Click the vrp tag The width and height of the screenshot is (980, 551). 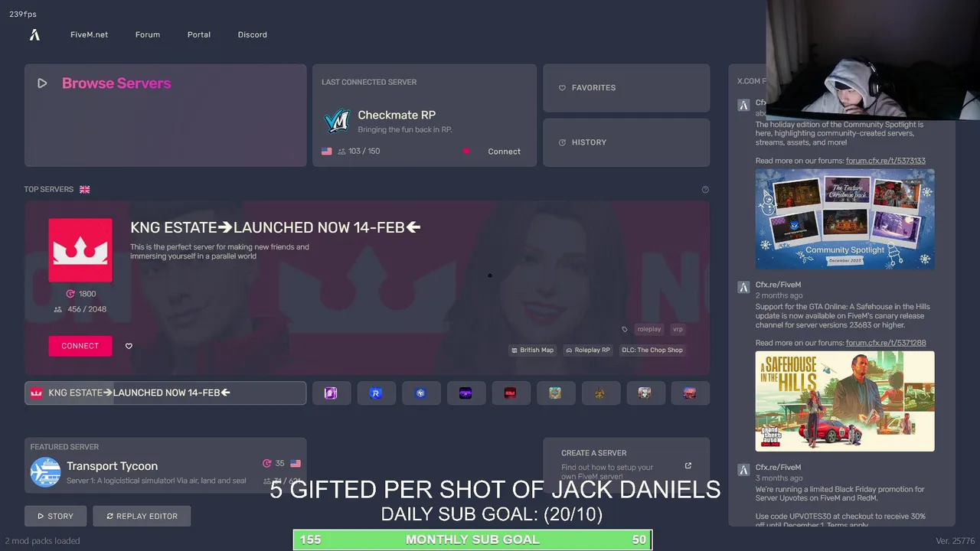[678, 329]
